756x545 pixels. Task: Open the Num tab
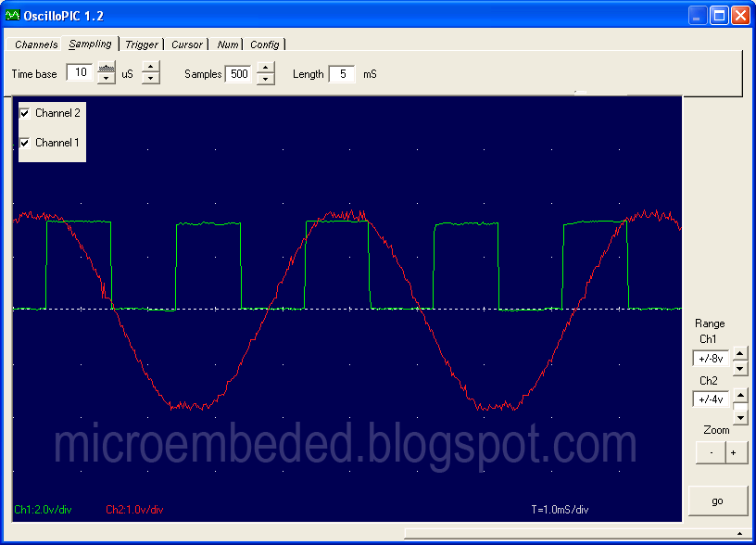tap(227, 44)
